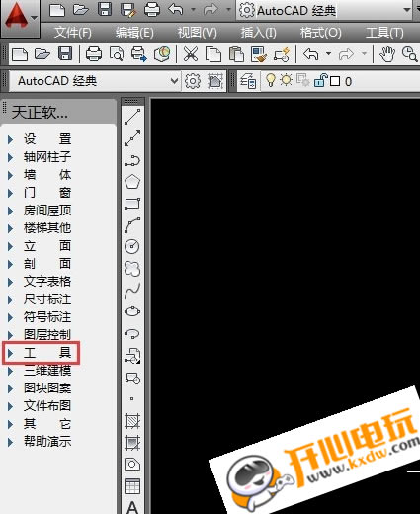The image size is (420, 514).
Task: Click the 图层控制 sidebar entry
Action: coord(47,335)
